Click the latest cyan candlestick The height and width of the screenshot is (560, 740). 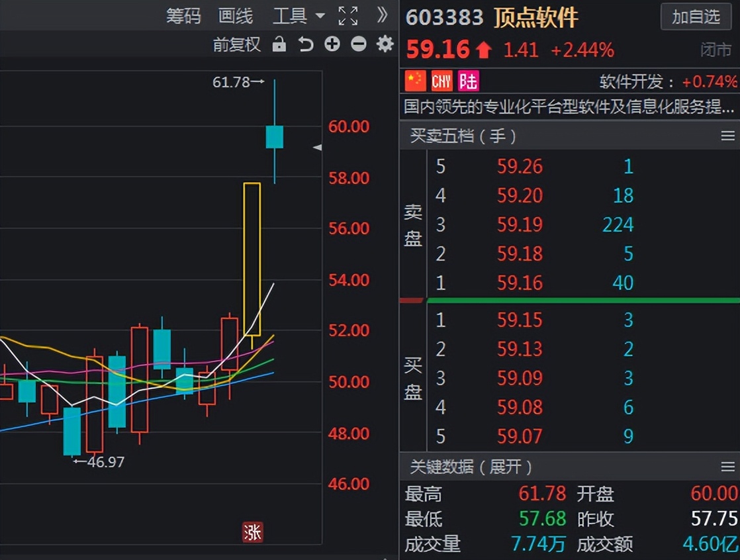tap(275, 137)
